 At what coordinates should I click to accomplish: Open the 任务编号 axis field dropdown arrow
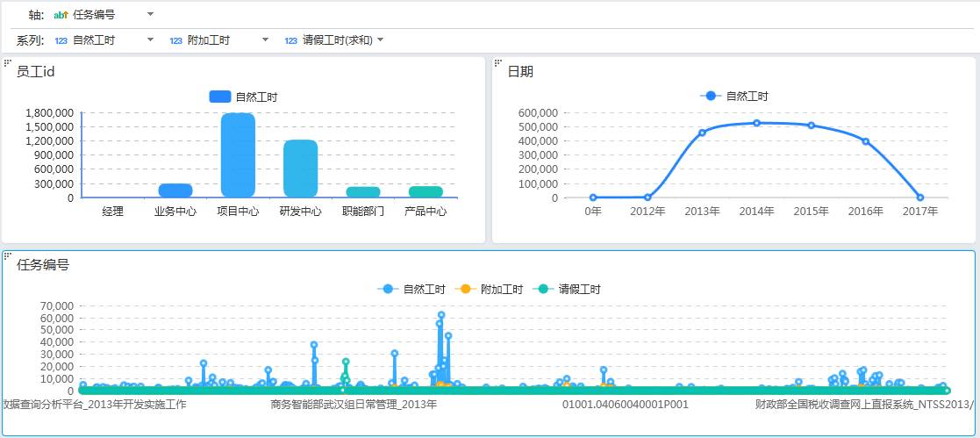(x=150, y=14)
